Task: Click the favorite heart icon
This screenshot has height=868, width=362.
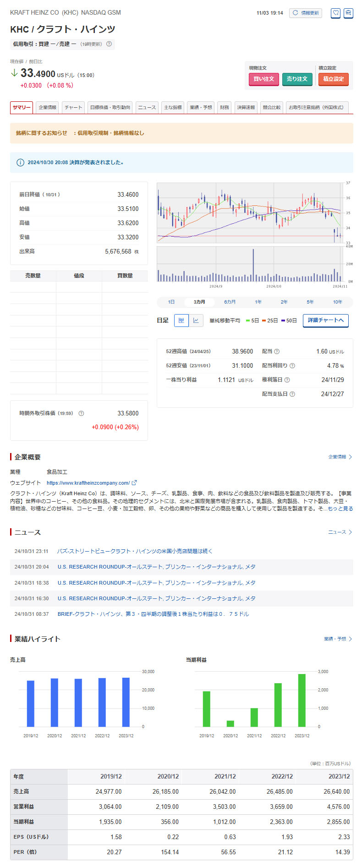Action: [x=335, y=13]
